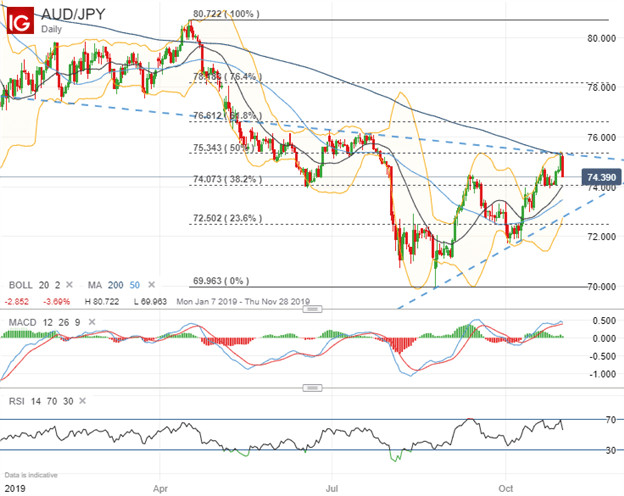Click the Apr label on time axis
This screenshot has height=496, width=624.
[160, 488]
